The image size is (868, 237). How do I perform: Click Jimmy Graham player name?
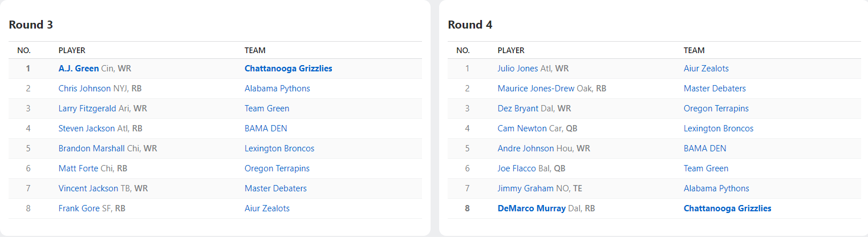[x=525, y=188]
